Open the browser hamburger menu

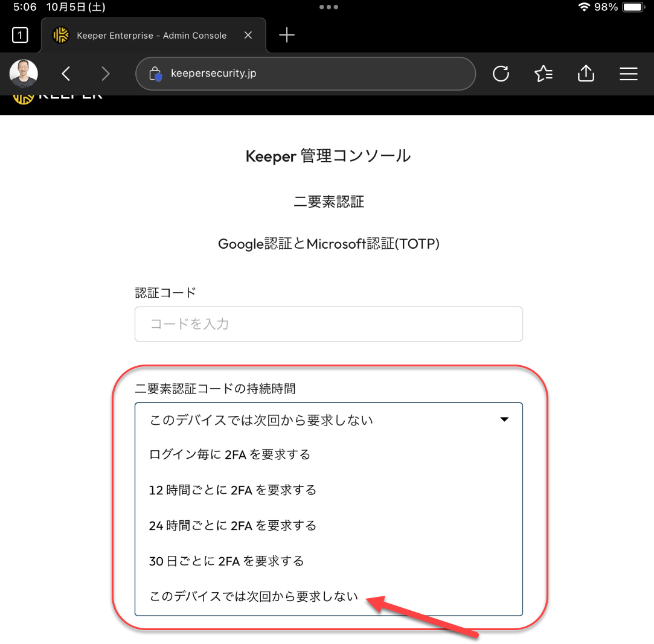coord(628,74)
